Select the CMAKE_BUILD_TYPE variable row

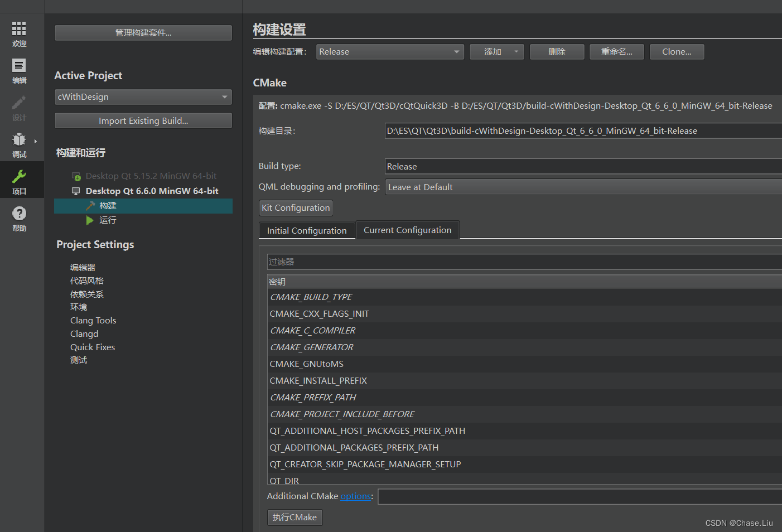[x=311, y=297]
